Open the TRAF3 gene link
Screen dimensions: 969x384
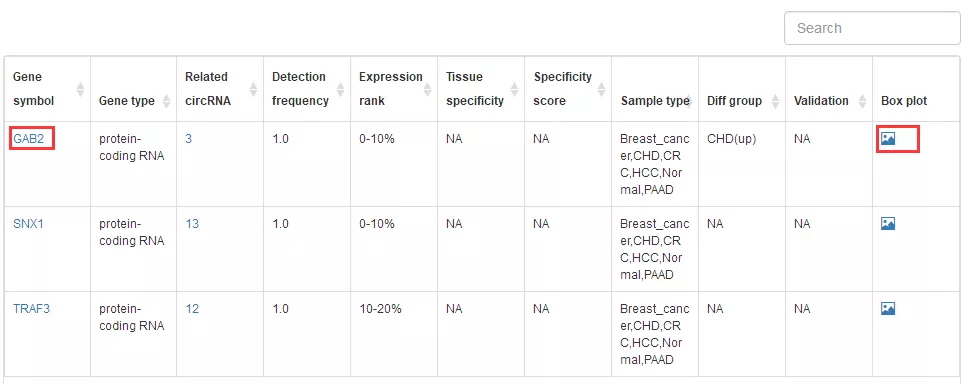(x=32, y=309)
